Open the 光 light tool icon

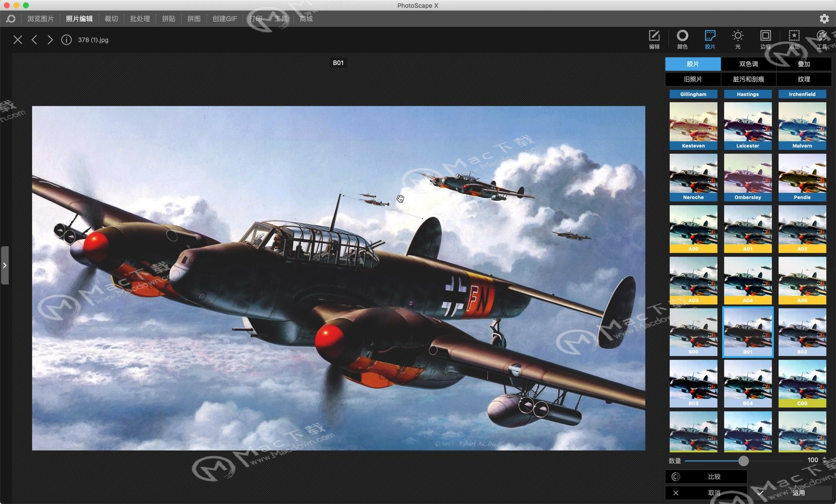coord(738,39)
